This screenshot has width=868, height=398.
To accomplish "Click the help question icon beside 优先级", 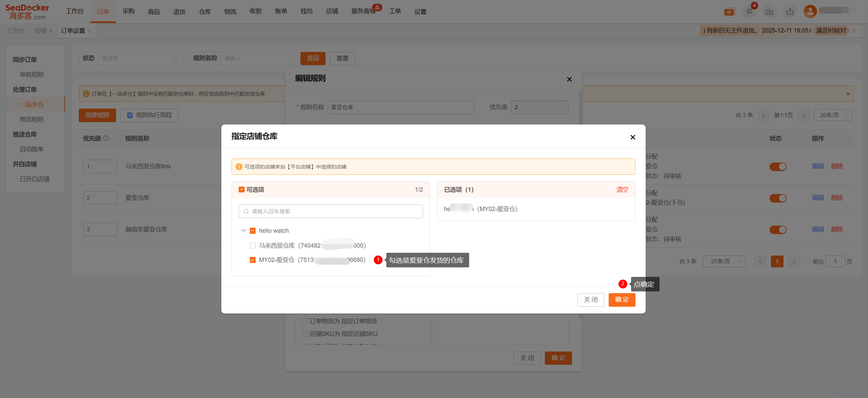I will click(106, 138).
